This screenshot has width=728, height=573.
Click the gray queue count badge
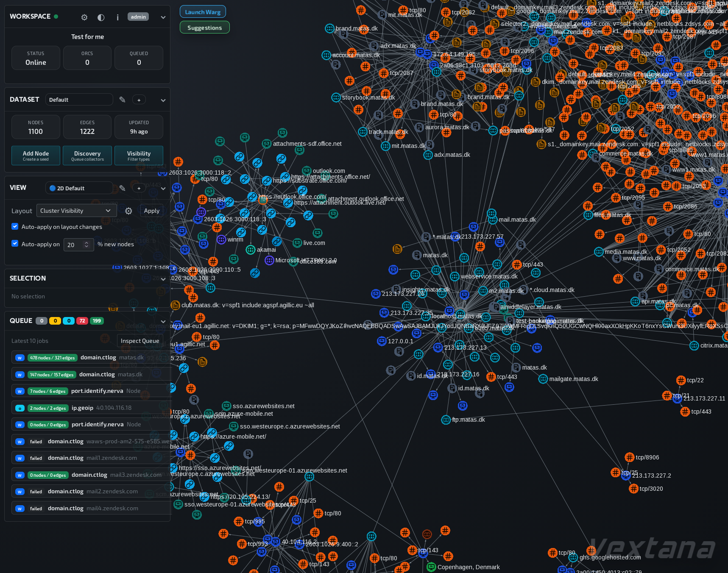tap(42, 321)
